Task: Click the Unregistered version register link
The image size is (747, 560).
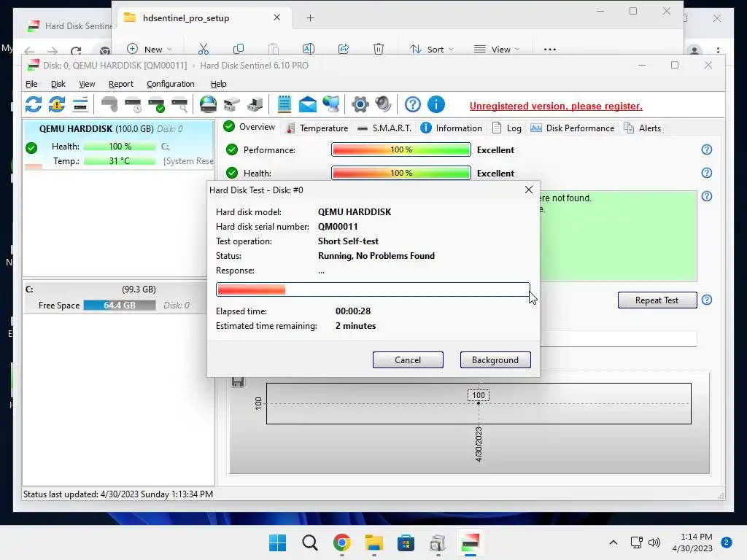Action: [556, 106]
